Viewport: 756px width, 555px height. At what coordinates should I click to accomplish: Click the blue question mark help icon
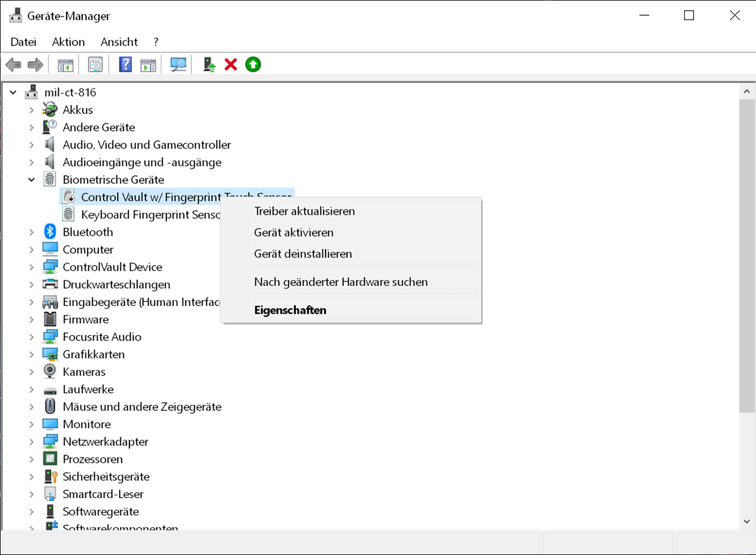[x=125, y=64]
